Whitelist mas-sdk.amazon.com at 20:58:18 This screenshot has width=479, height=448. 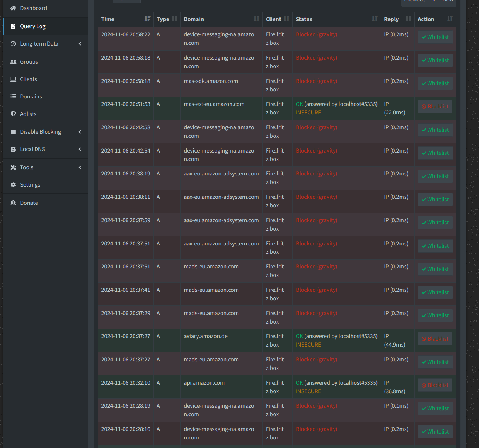pos(435,83)
